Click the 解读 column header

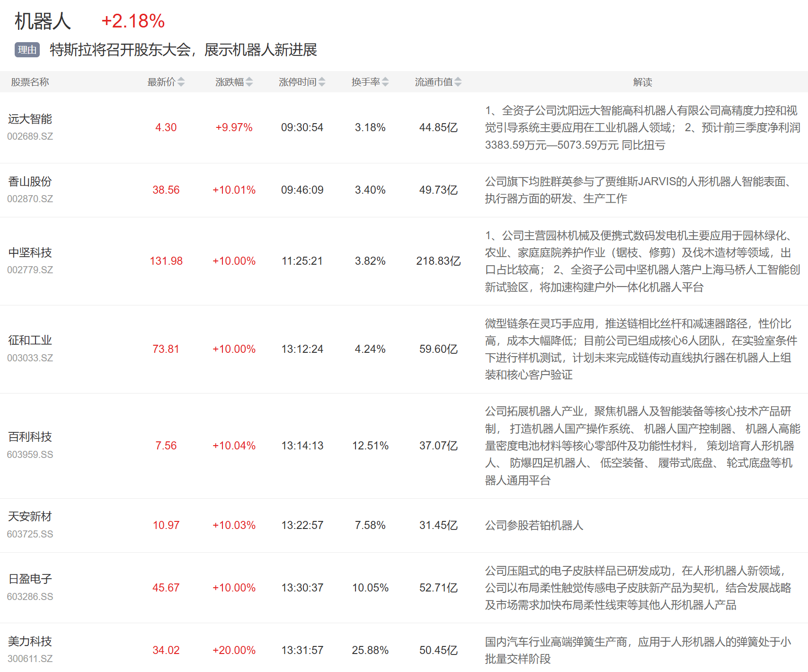(642, 82)
